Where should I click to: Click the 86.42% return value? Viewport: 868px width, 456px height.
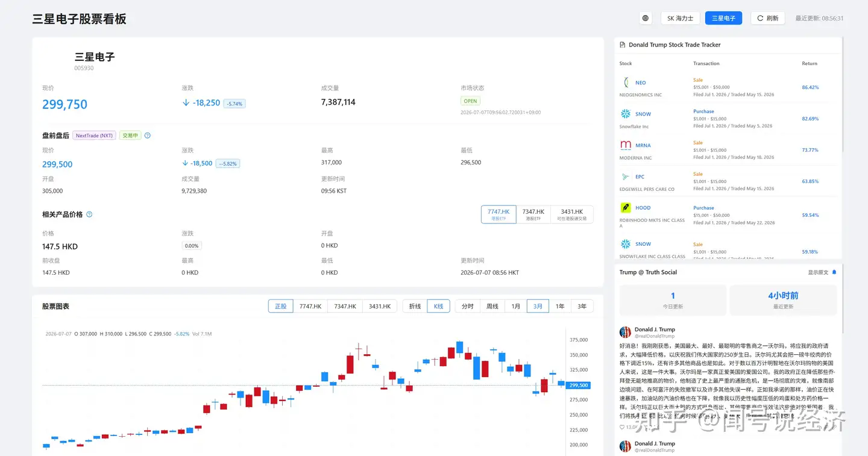[810, 87]
